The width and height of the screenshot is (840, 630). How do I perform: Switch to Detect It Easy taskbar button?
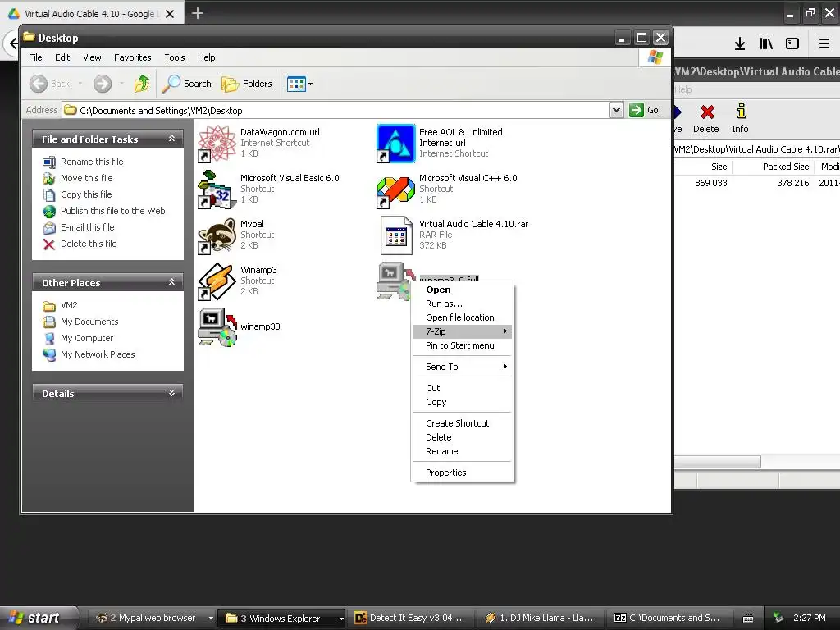(410, 619)
